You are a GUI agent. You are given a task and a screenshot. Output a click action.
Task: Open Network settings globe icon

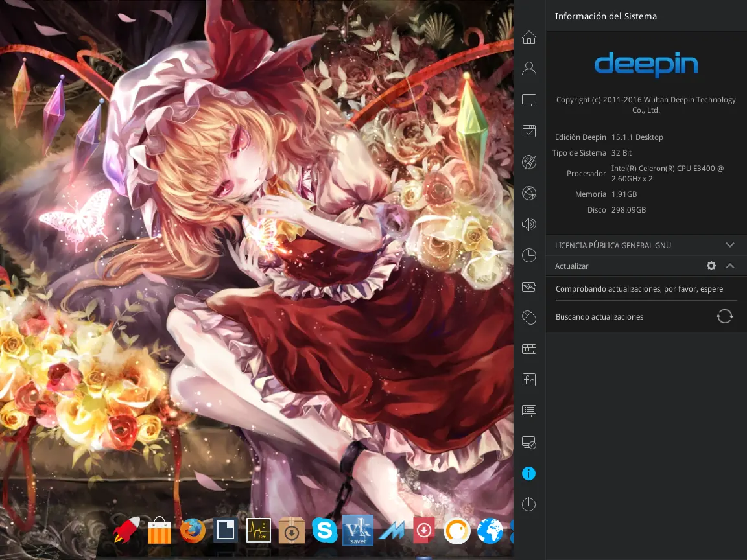pos(529,193)
